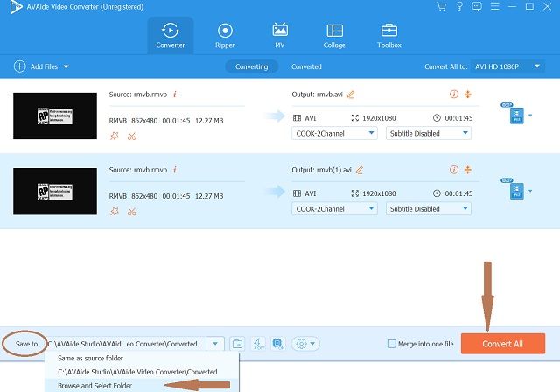Open edit effects star icon for second file

click(x=115, y=212)
